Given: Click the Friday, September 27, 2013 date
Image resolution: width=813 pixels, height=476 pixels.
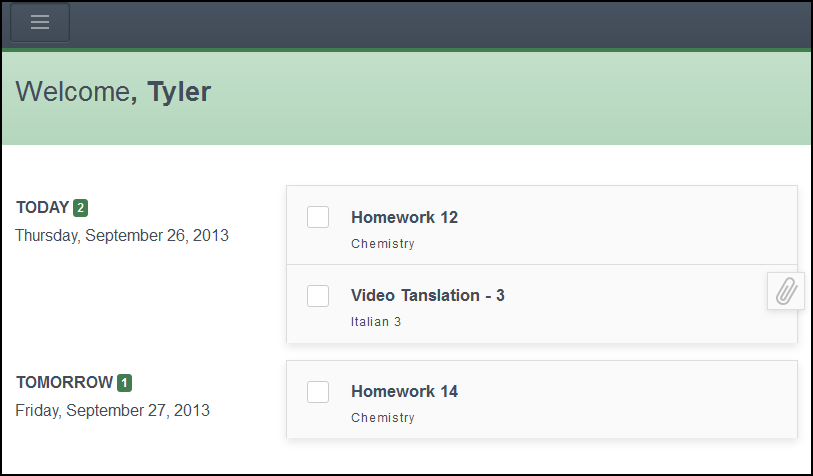Looking at the screenshot, I should pos(112,410).
